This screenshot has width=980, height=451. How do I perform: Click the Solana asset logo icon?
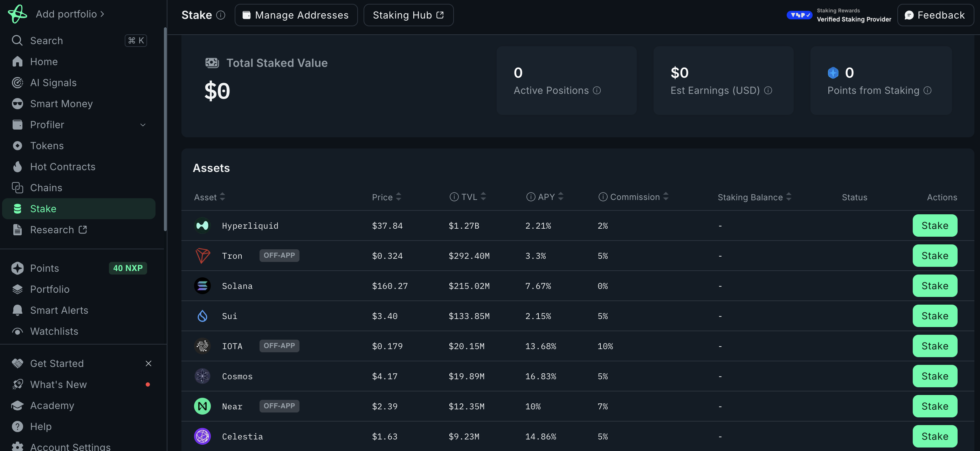(x=202, y=286)
